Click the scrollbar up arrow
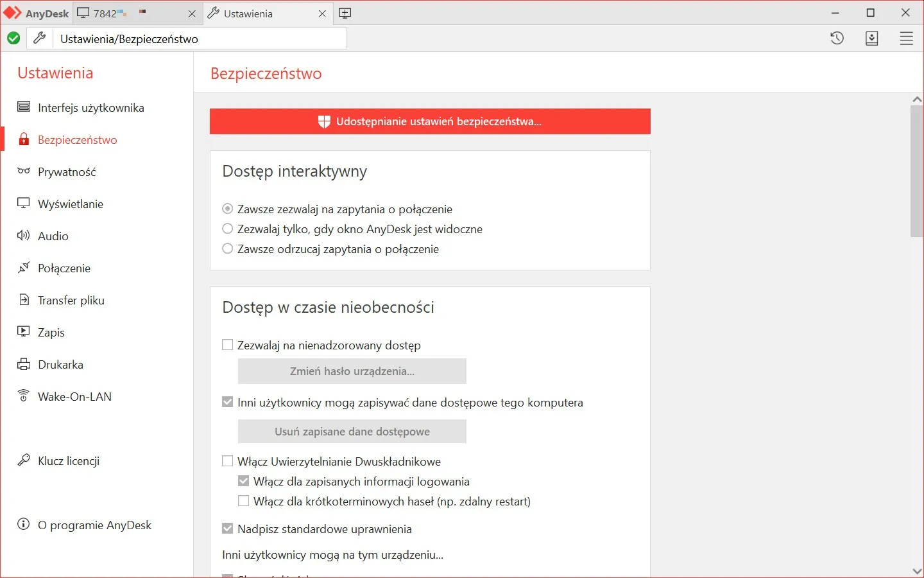924x578 pixels. click(x=917, y=100)
